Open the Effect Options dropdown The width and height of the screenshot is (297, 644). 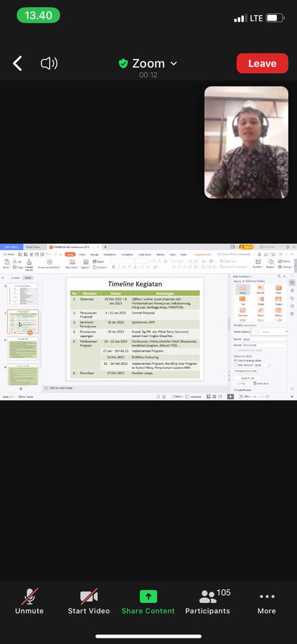point(269,332)
